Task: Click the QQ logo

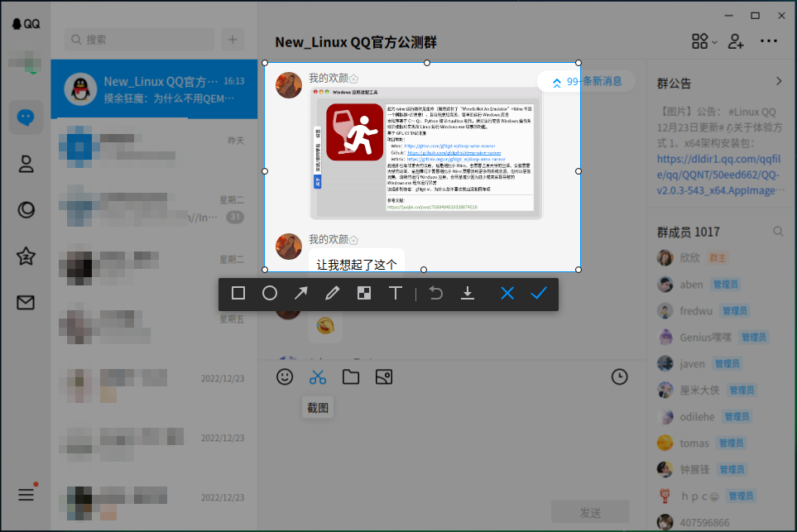Action: pyautogui.click(x=26, y=24)
